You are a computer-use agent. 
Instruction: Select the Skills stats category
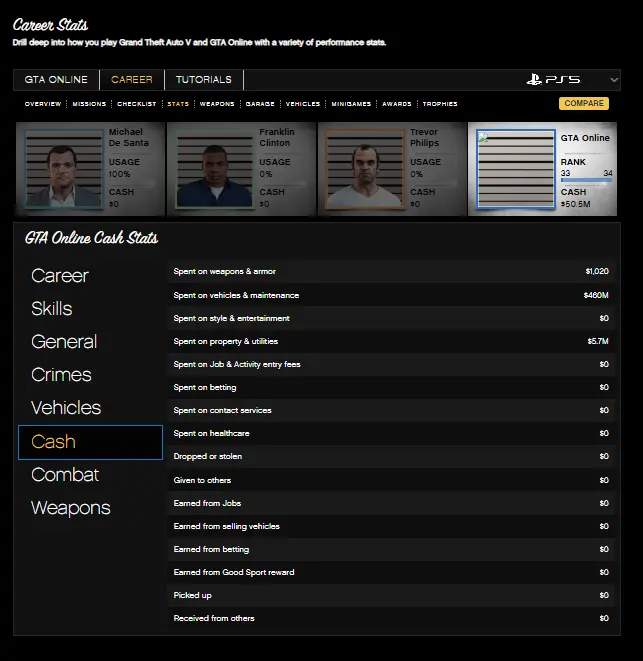52,309
